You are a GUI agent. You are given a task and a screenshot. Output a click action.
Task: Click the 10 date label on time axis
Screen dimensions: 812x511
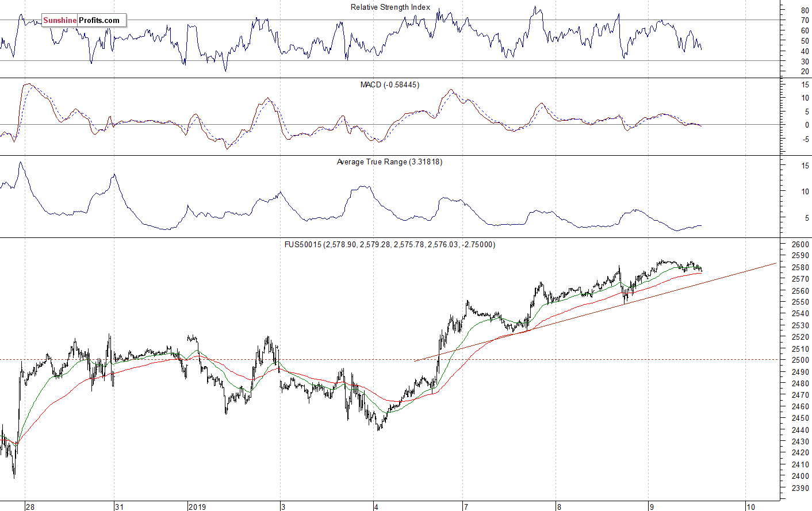750,507
